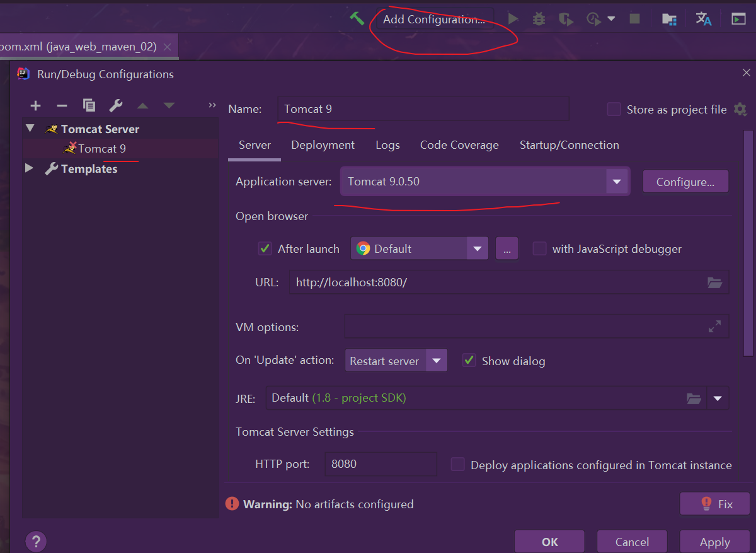Move configuration down arrow

(x=169, y=105)
